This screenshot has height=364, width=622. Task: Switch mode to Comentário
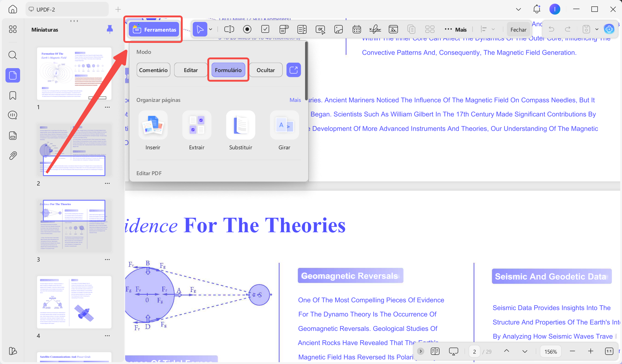tap(153, 70)
